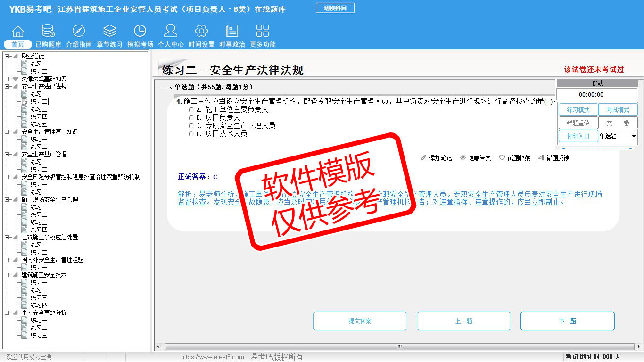The height and width of the screenshot is (362, 644).
Task: Open the 介绍指南 compass icon
Action: 79,31
